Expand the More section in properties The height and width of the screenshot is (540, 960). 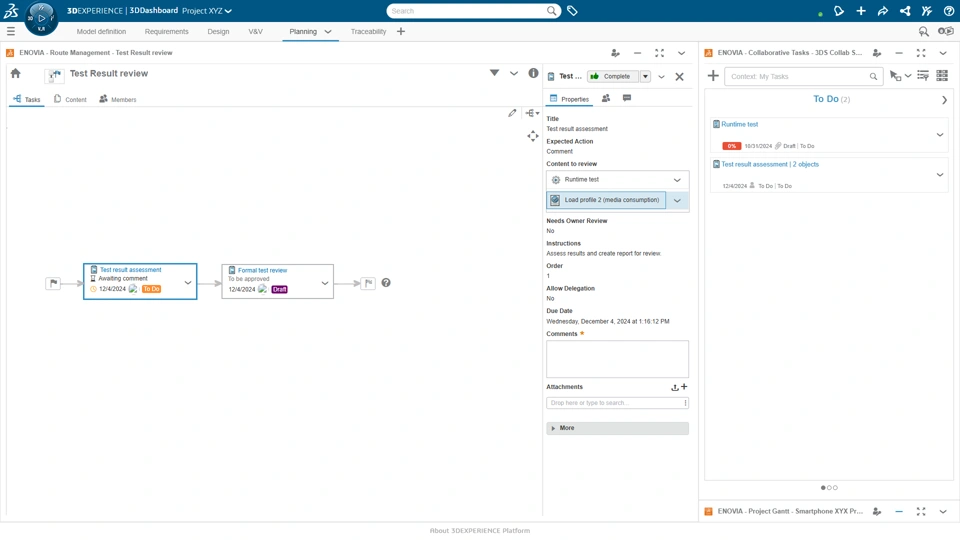tap(617, 428)
